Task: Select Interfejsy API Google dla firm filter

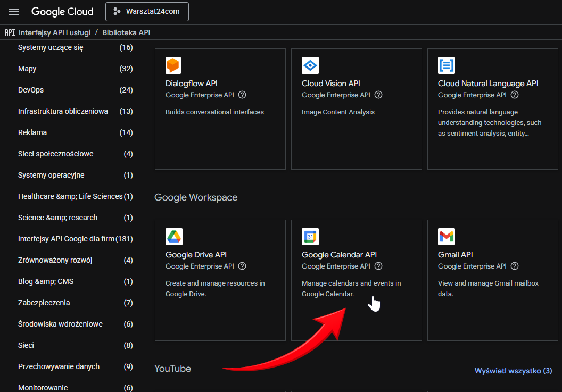Action: click(66, 239)
